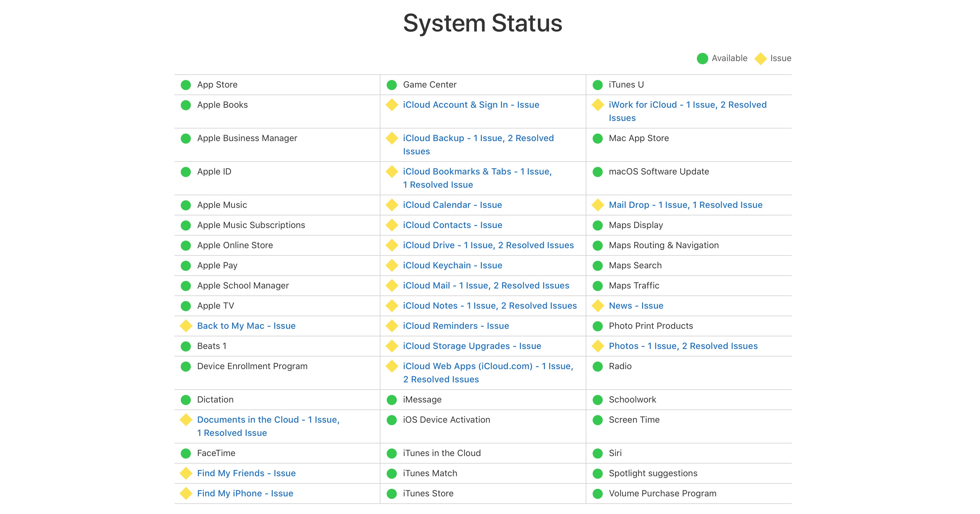This screenshot has width=980, height=514.
Task: Open iCloud Web Apps issue details
Action: (488, 373)
